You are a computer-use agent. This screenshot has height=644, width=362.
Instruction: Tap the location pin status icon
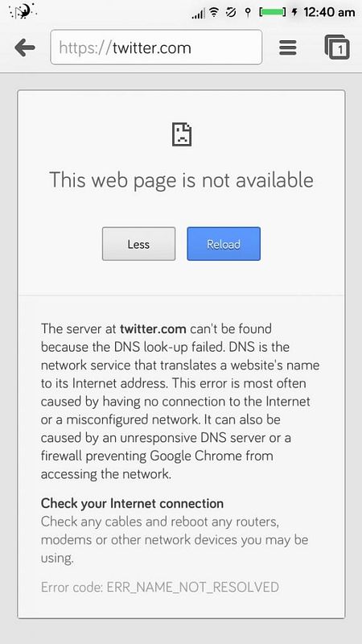click(247, 13)
